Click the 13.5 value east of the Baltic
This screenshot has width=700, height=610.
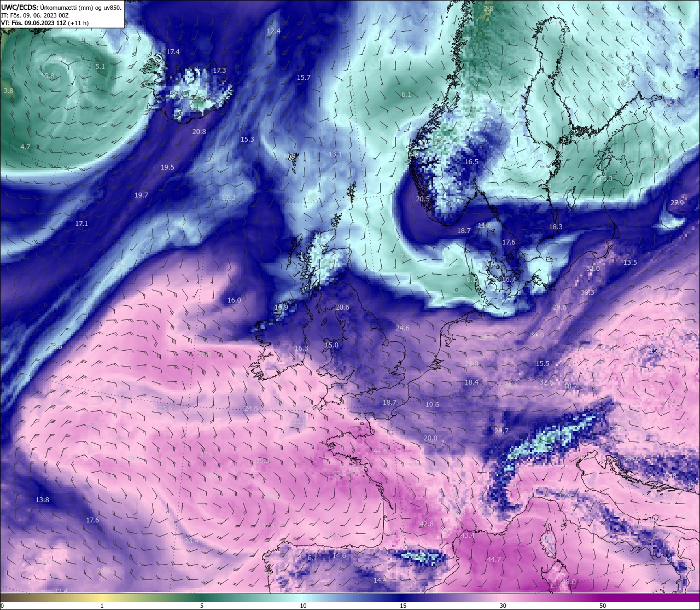(630, 263)
